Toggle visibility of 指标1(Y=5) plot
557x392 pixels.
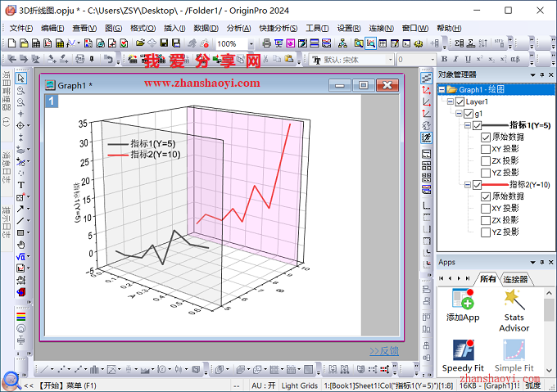pos(477,125)
